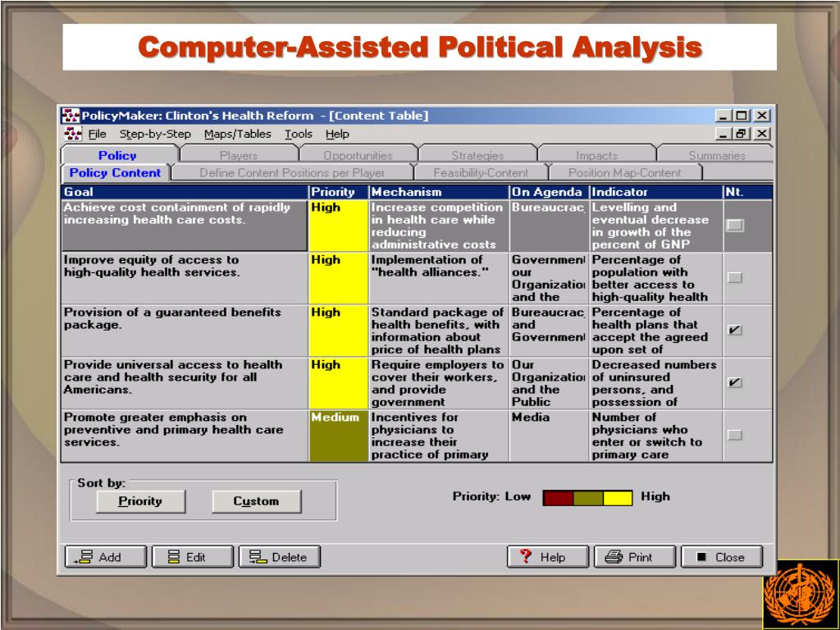The image size is (840, 630).
Task: Click the Close button at bottom
Action: click(722, 557)
